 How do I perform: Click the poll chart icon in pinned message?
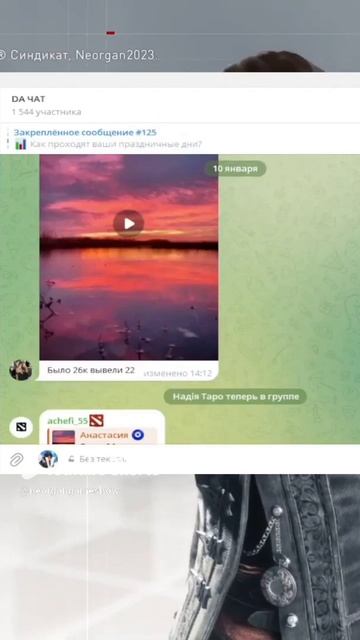(21, 144)
